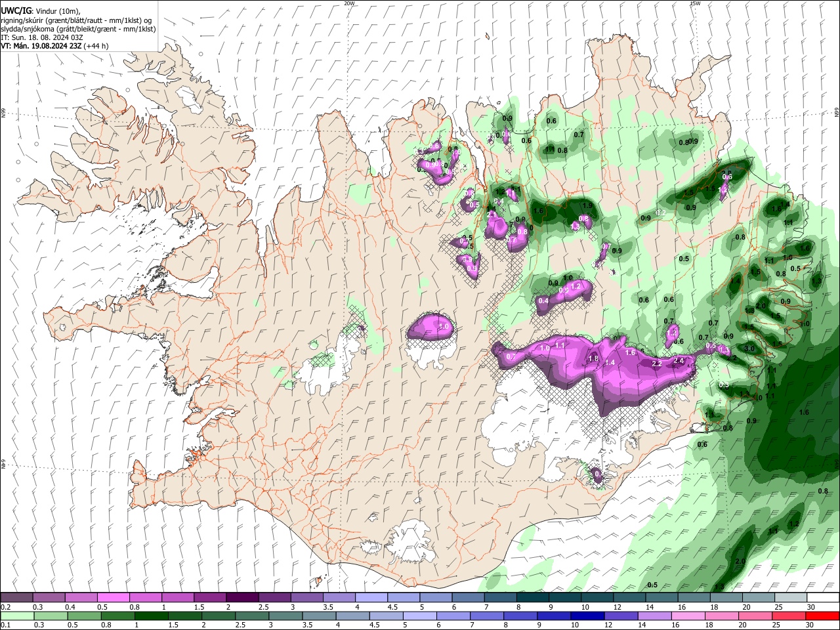This screenshot has width=840, height=630.
Task: Click the 15W longitude label
Action: 695,3
